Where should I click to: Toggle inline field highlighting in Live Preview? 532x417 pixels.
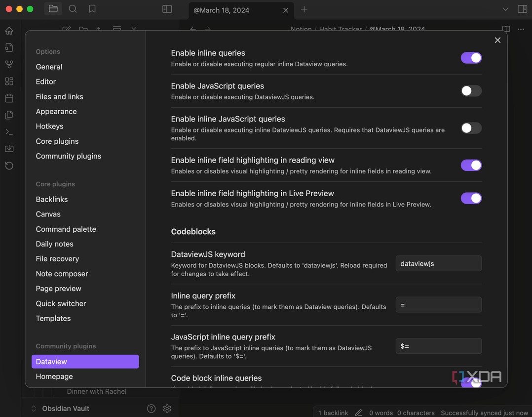coord(471,198)
